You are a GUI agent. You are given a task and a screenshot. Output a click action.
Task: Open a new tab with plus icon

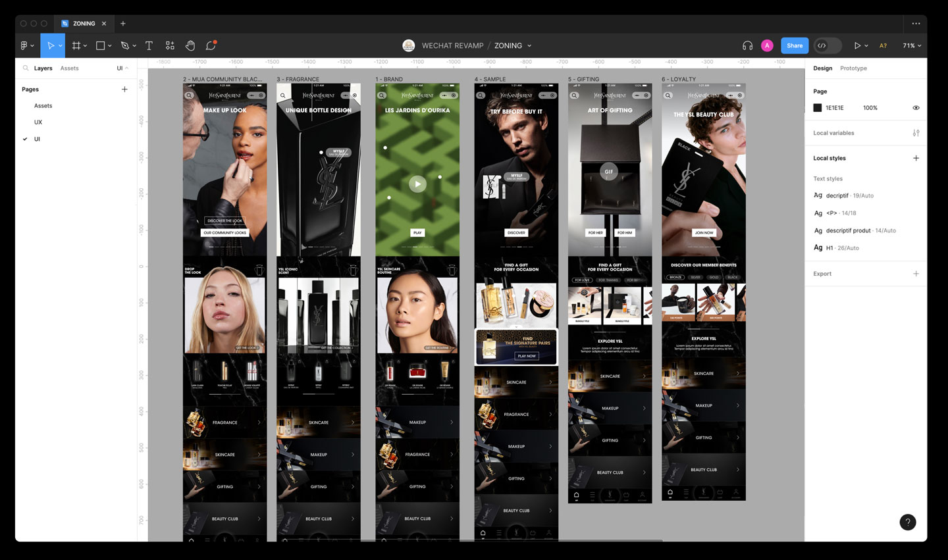click(x=122, y=24)
